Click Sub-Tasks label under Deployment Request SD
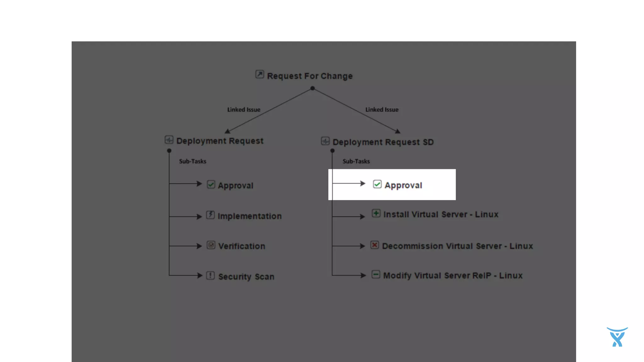This screenshot has height=362, width=644. tap(356, 161)
